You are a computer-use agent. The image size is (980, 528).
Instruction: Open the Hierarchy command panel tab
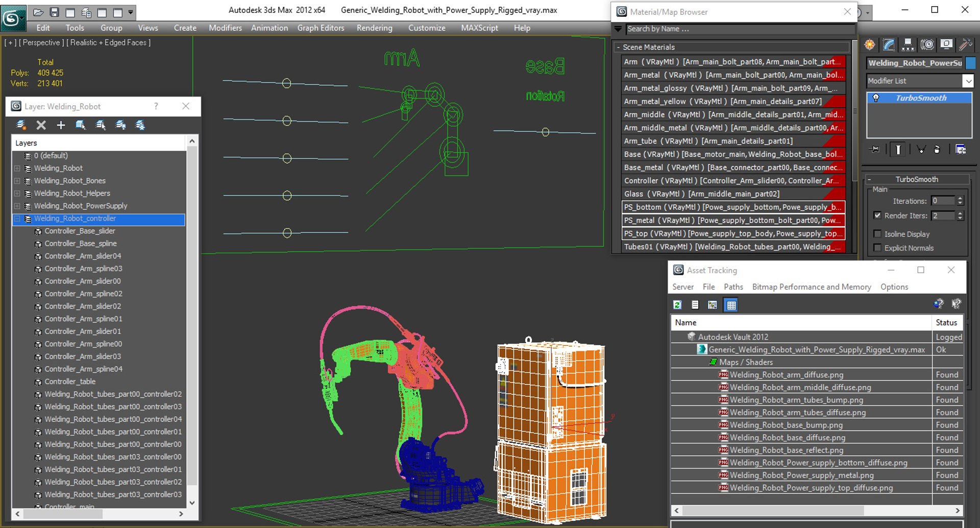(908, 45)
